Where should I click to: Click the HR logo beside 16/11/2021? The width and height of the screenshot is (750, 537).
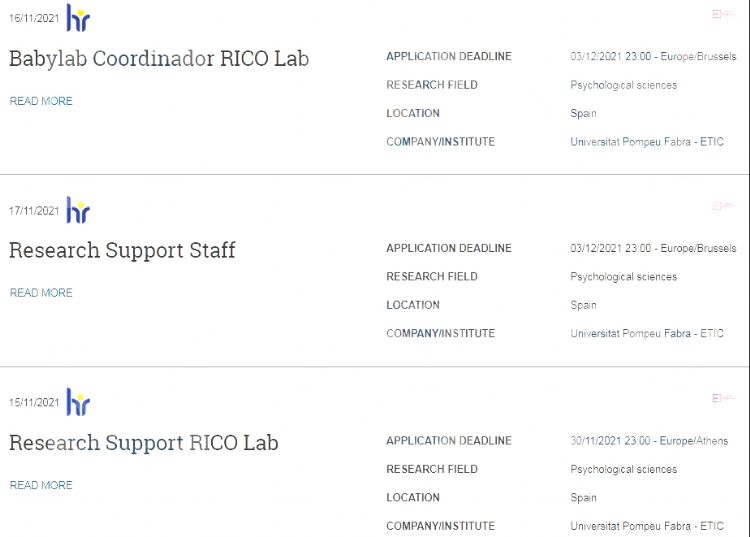(x=78, y=18)
